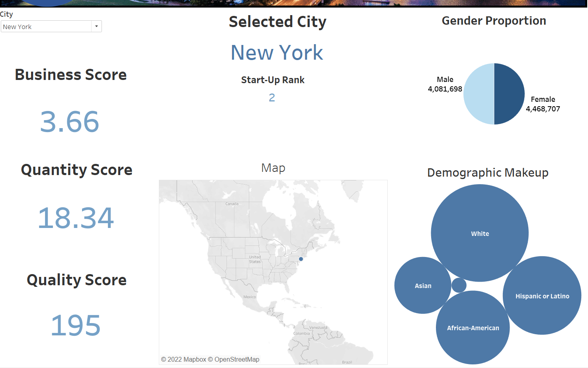Click the OpenStreetMap attribution link
The height and width of the screenshot is (368, 588).
pos(236,360)
